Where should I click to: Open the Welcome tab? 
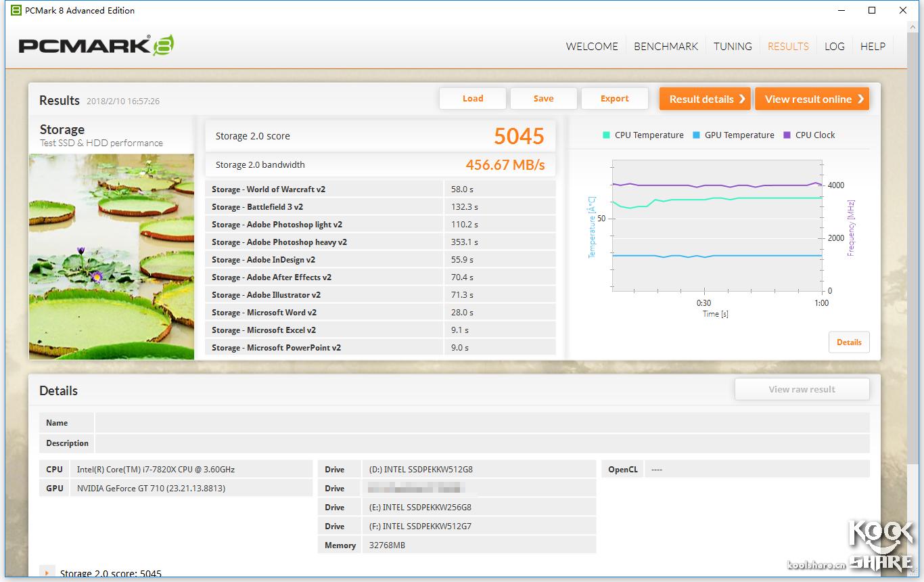pos(592,46)
